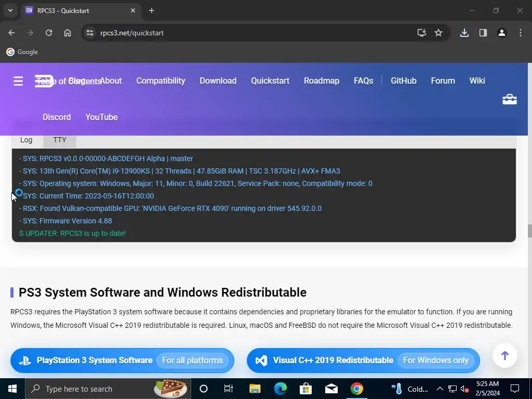The height and width of the screenshot is (399, 532).
Task: Click the page vertical scrollbar thumb
Action: point(529,231)
